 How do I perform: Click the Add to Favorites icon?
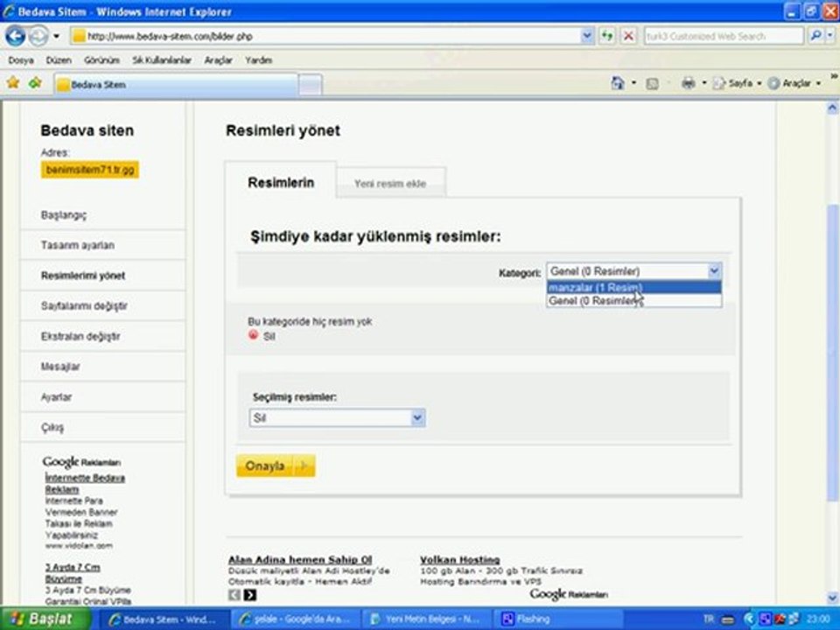coord(35,83)
